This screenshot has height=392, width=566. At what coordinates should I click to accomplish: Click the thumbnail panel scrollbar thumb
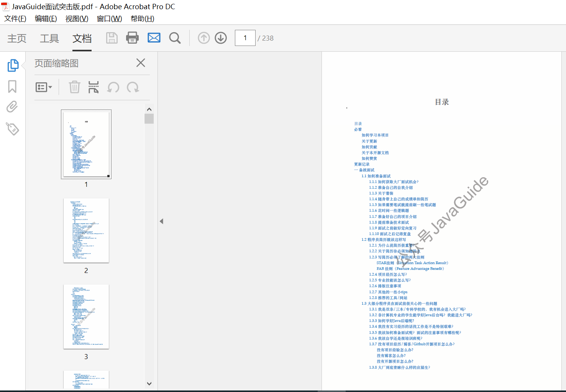(x=149, y=119)
